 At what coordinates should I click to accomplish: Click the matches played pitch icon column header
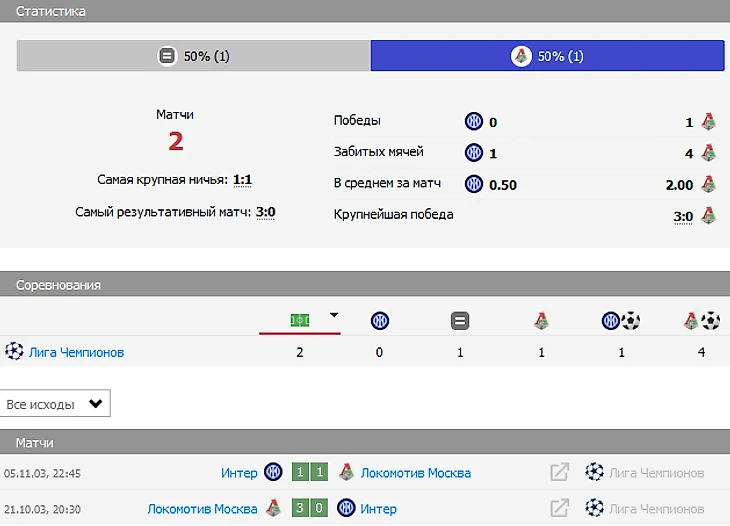[299, 320]
